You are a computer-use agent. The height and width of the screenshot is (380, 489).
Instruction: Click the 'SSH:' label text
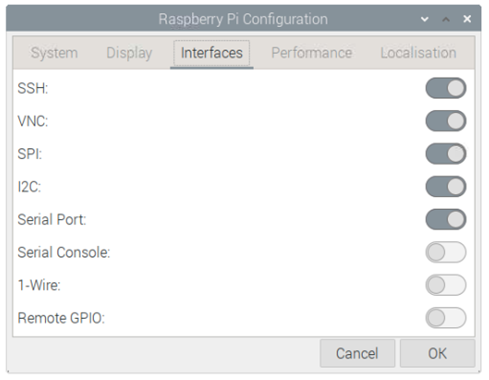tap(33, 88)
